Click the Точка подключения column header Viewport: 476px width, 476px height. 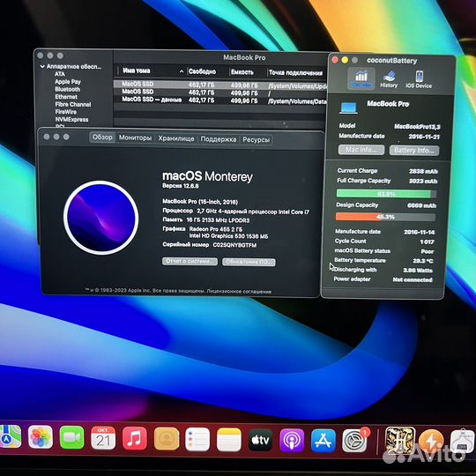coord(295,73)
